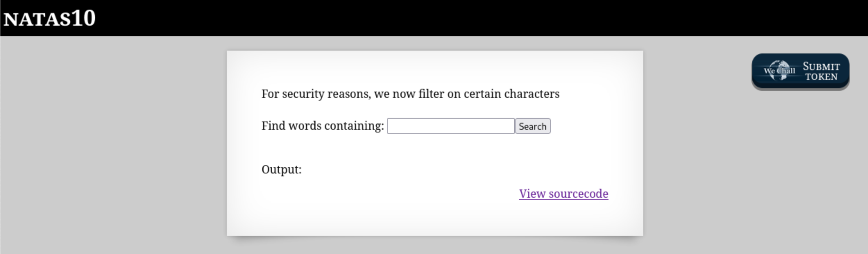Click the "Output:" label
Viewport: 868px width, 254px height.
[x=281, y=169]
